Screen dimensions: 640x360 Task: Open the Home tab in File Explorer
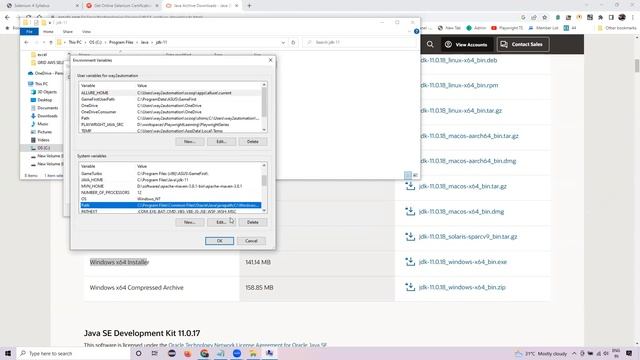click(48, 31)
